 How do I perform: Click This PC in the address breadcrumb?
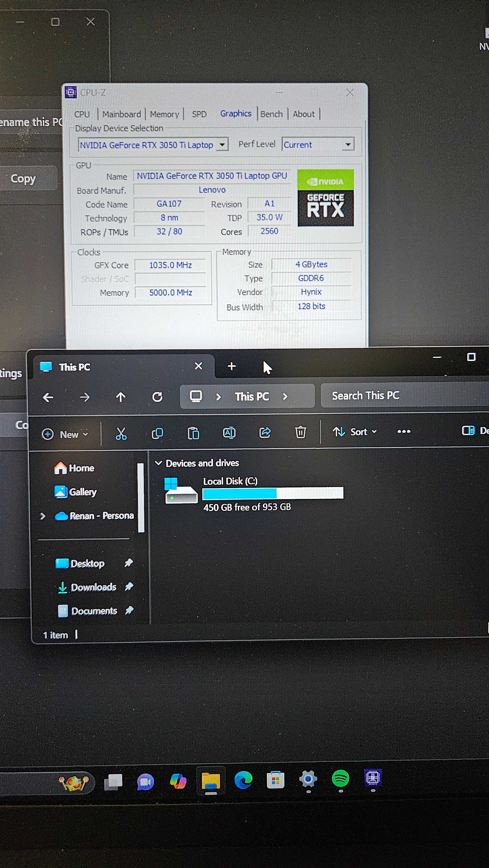252,397
